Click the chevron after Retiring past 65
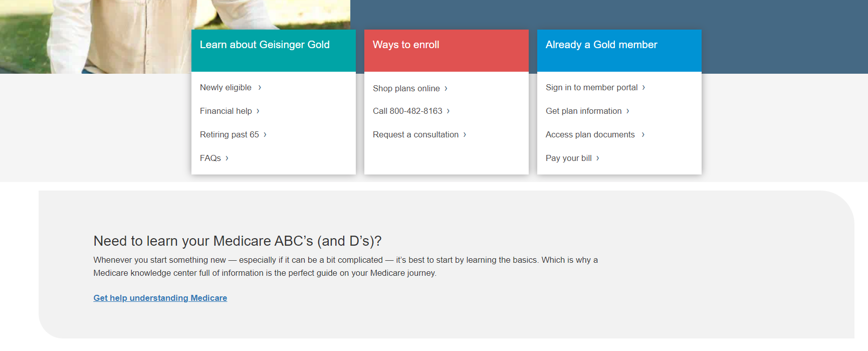The width and height of the screenshot is (868, 351). pos(265,134)
